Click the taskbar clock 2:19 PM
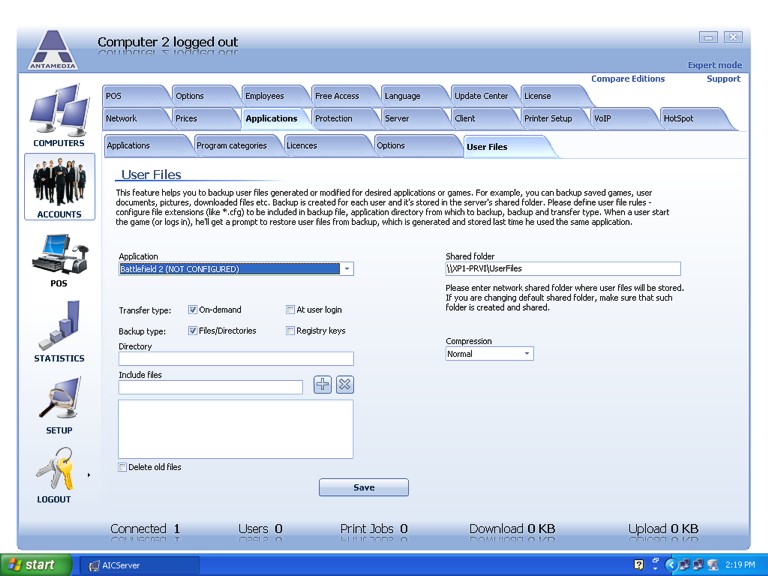 pyautogui.click(x=740, y=565)
